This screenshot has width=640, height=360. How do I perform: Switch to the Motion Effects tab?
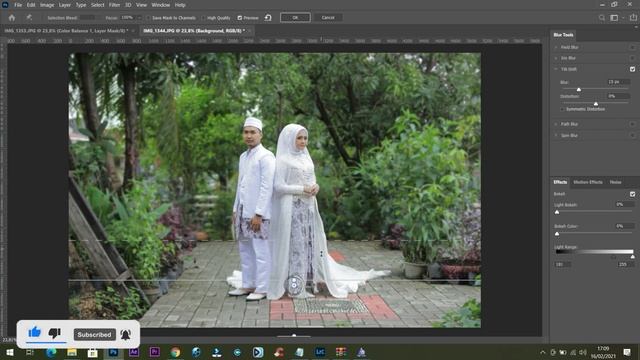coord(588,182)
